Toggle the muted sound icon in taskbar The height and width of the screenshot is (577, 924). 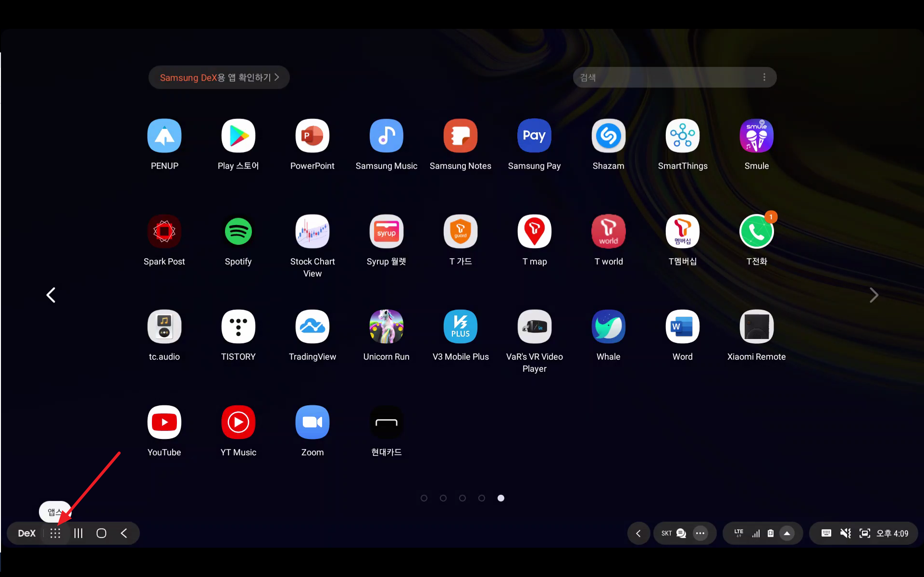pos(845,533)
